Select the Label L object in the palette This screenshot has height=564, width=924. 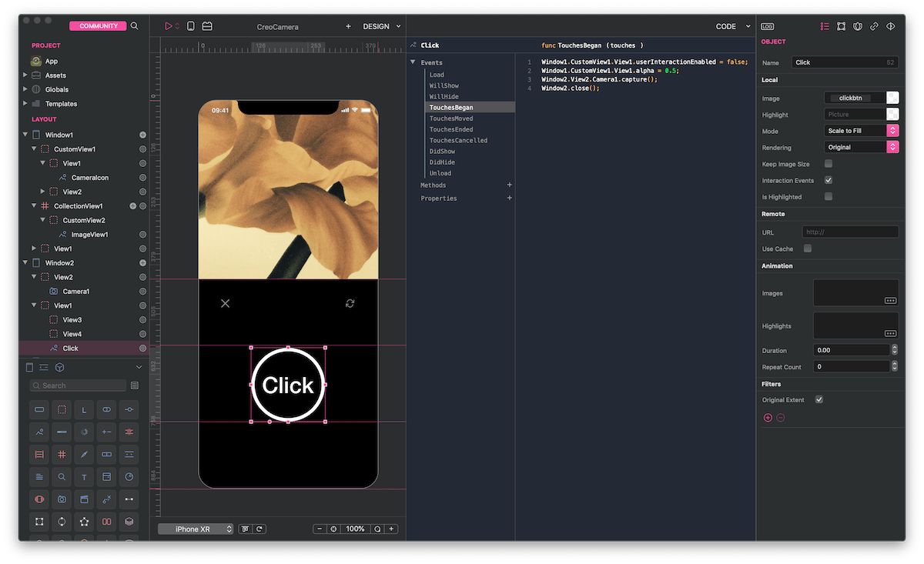click(84, 409)
